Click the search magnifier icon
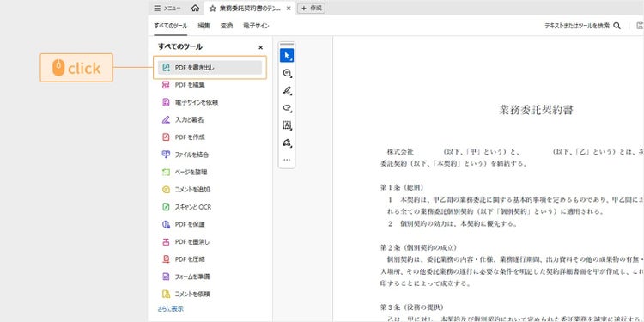Viewport: 644px width, 322px height. click(617, 26)
